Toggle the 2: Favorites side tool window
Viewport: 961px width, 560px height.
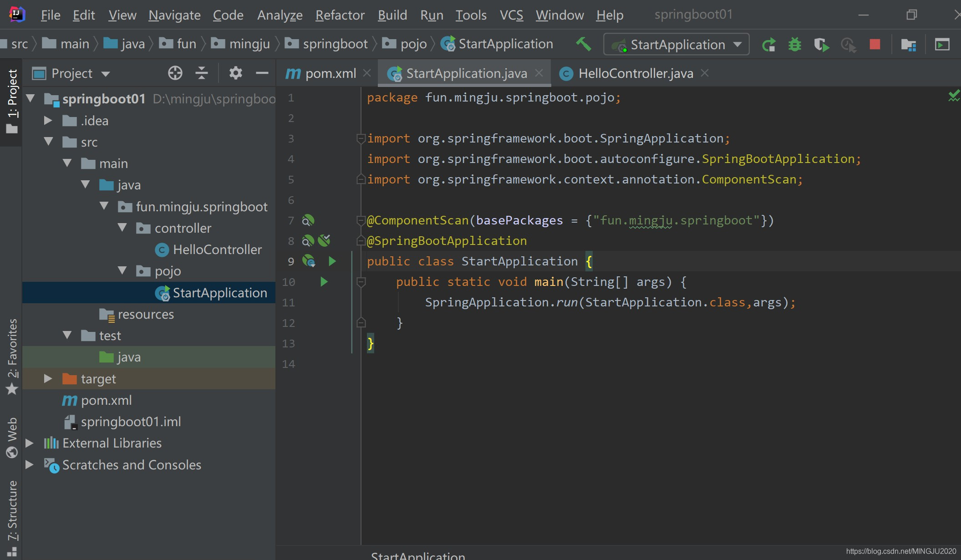click(12, 356)
